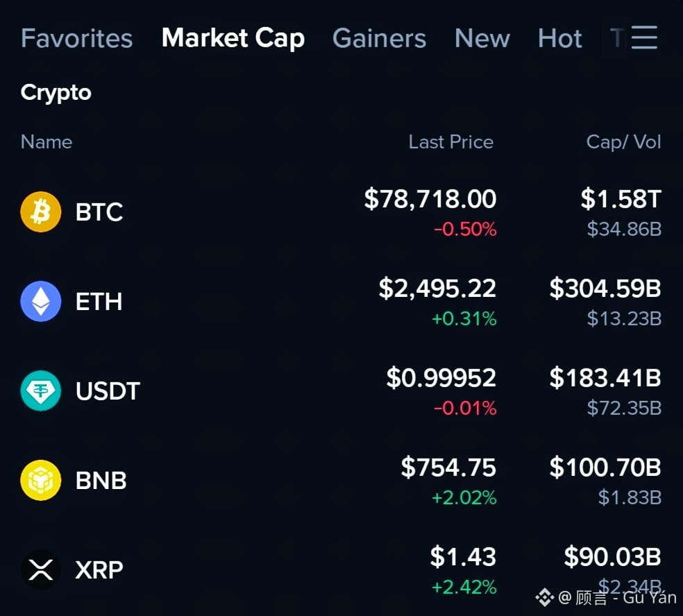This screenshot has width=683, height=616.
Task: Tap the Ethereum diamond icon
Action: 41,301
